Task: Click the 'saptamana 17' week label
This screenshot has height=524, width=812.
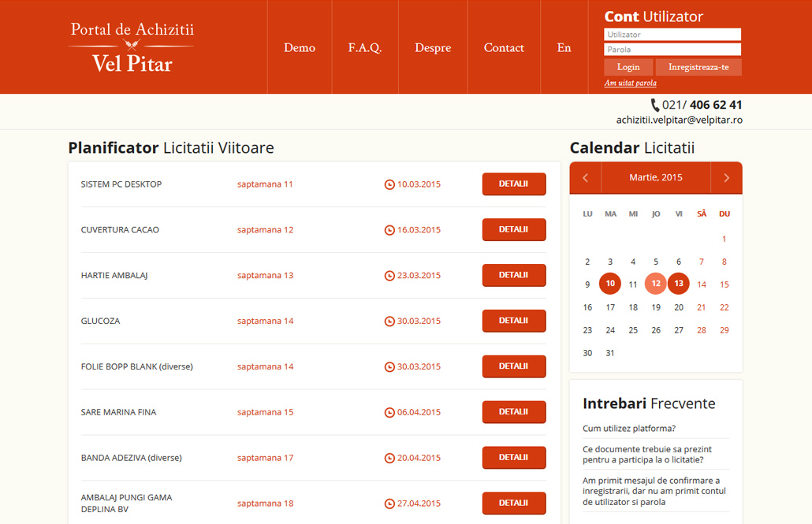Action: click(265, 458)
